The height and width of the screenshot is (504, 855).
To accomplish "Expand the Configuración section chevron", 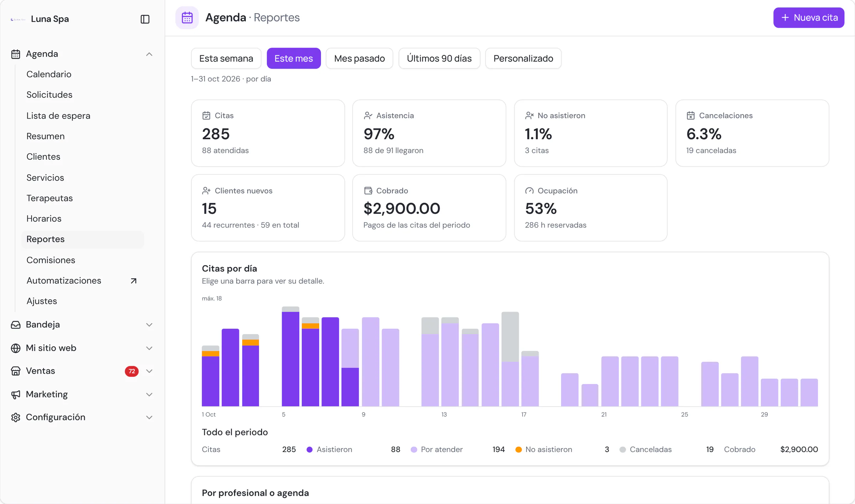I will coord(149,417).
